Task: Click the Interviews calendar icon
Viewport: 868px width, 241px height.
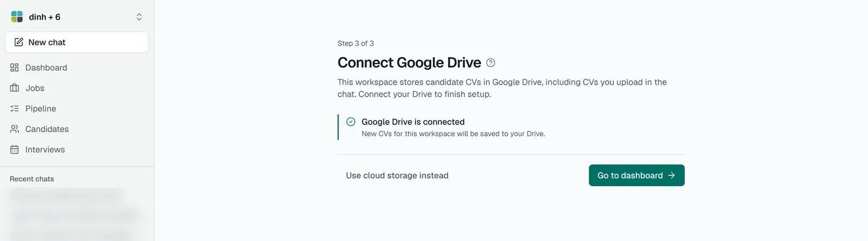Action: point(15,150)
